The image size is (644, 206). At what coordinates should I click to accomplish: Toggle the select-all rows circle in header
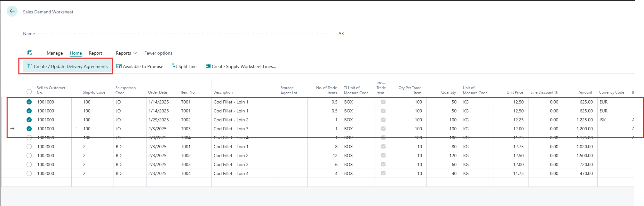pyautogui.click(x=29, y=92)
